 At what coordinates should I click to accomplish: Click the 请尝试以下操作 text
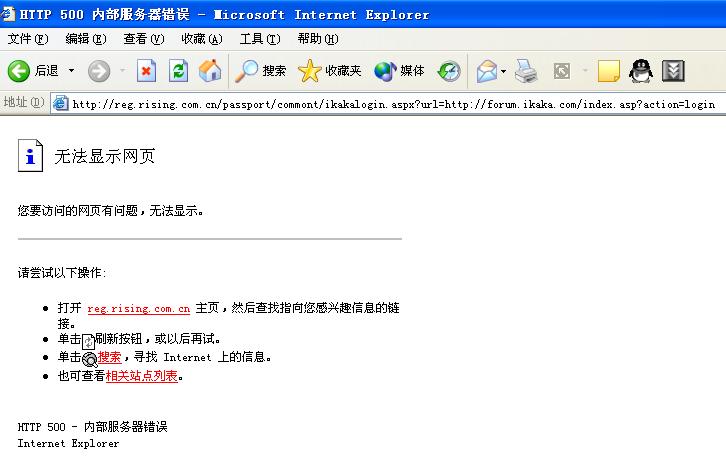[x=62, y=273]
